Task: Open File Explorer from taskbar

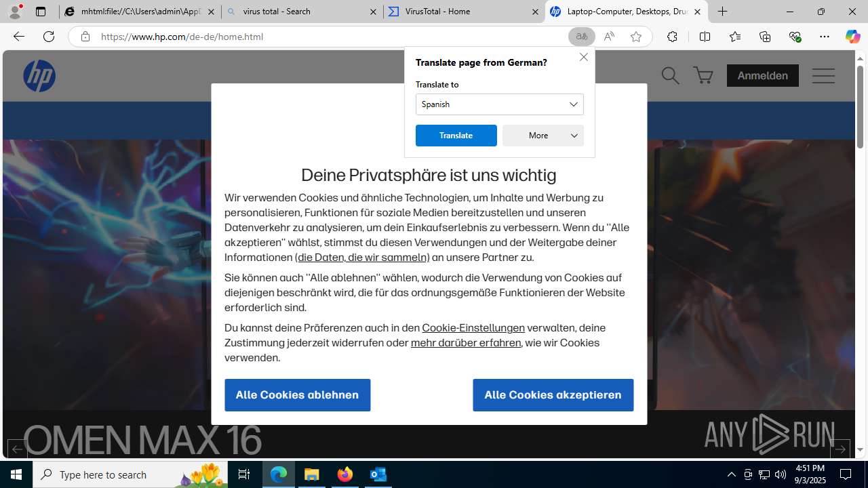Action: pyautogui.click(x=312, y=474)
